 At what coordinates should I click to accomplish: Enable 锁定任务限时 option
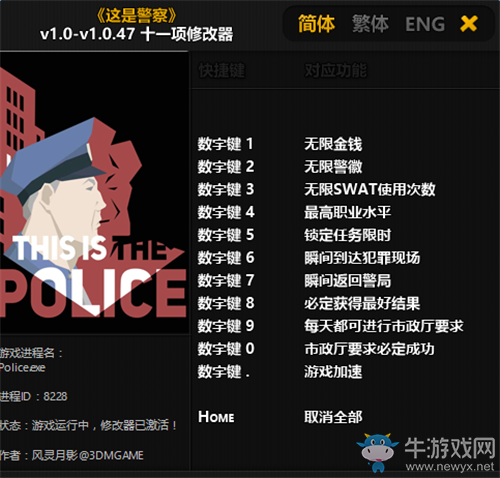pyautogui.click(x=347, y=235)
